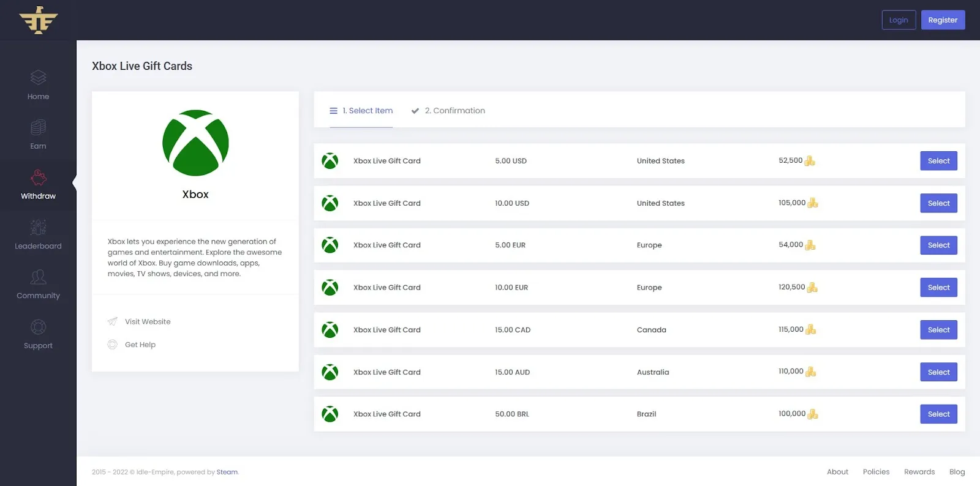
Task: Switch to the 2. Confirmation tab
Action: (x=448, y=111)
